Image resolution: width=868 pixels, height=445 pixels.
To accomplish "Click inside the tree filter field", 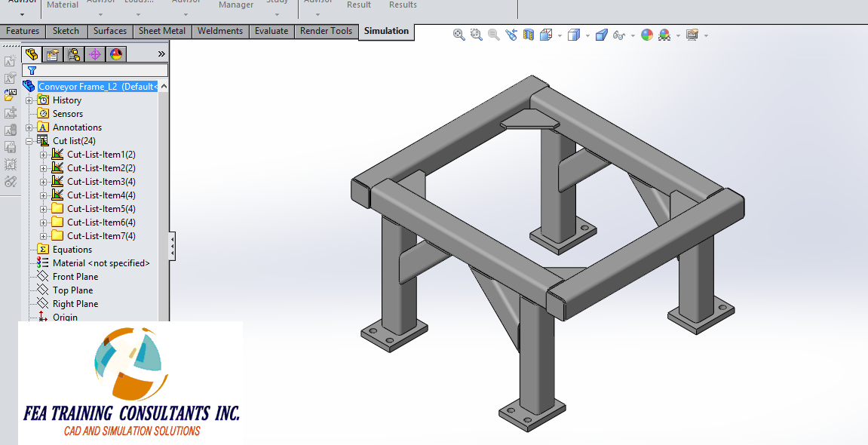I will click(x=95, y=70).
